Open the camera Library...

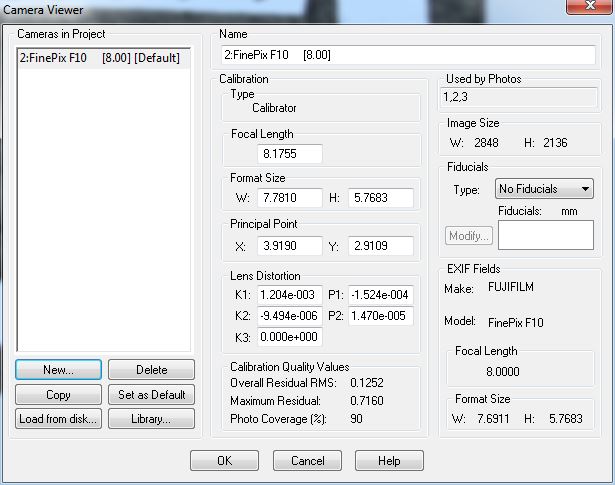click(151, 419)
